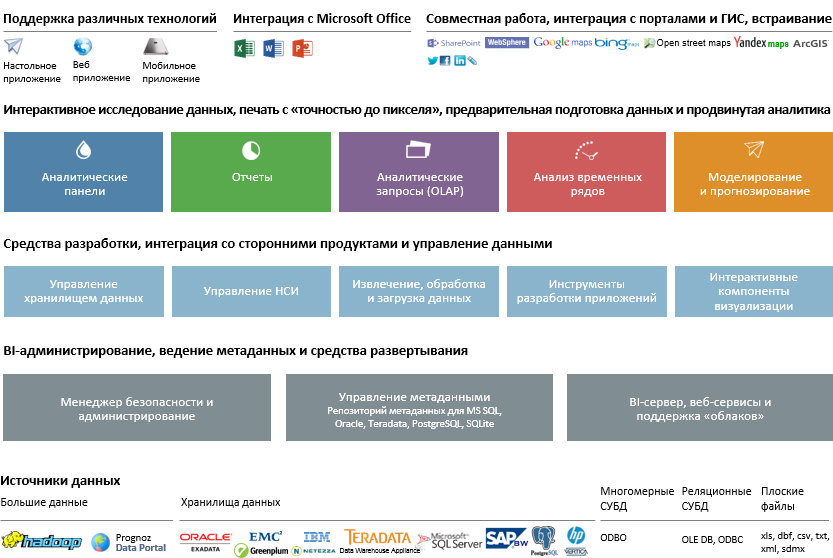
Task: Click the BI-администрирование section heading
Action: point(235,351)
